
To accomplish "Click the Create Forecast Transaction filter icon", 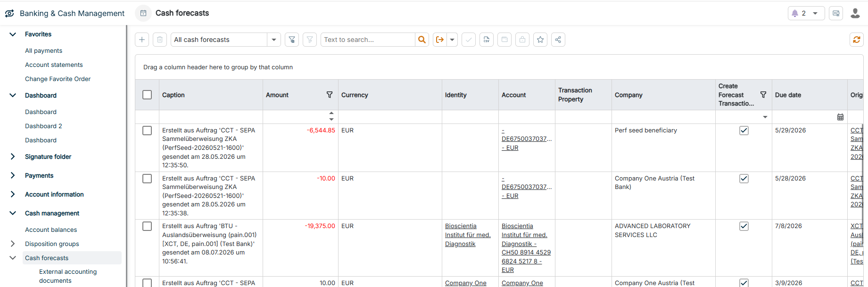I will (x=763, y=95).
